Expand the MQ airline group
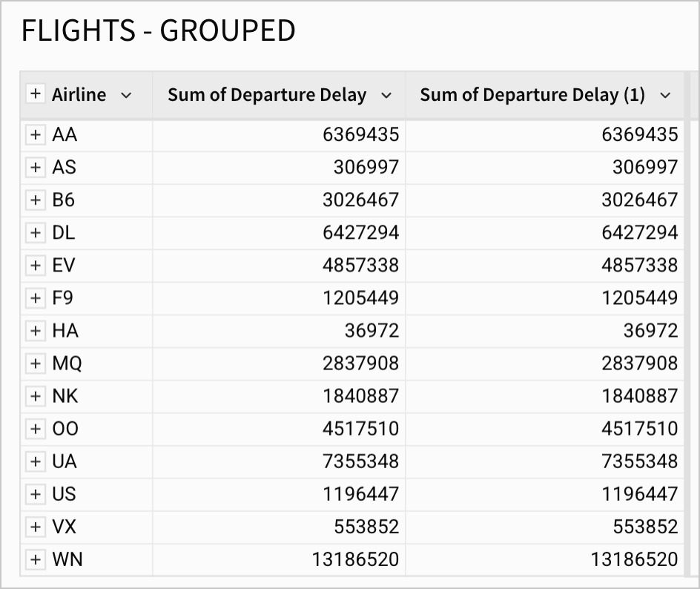This screenshot has height=589, width=700. pyautogui.click(x=35, y=363)
